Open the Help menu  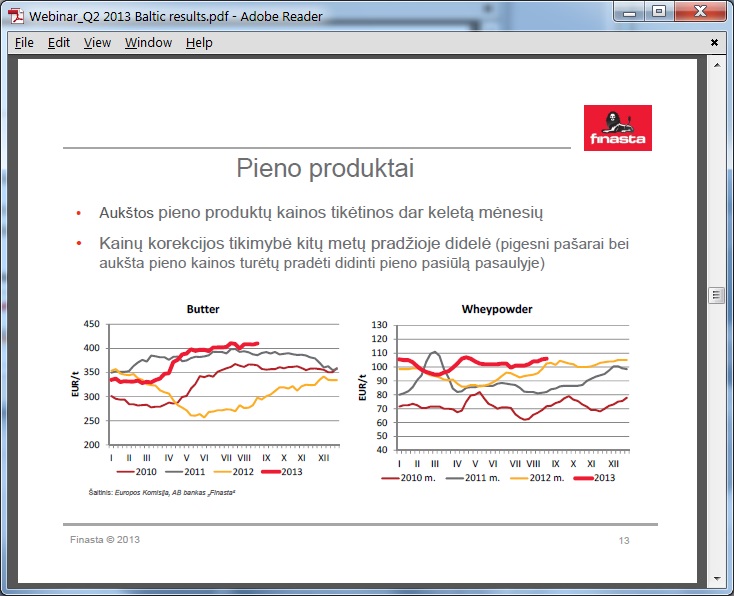199,43
